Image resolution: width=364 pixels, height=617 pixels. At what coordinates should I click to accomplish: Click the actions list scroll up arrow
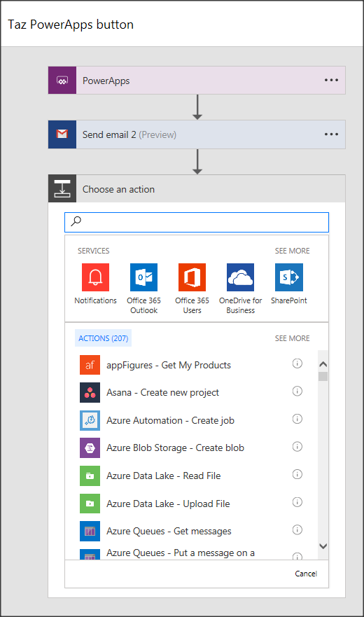323,364
